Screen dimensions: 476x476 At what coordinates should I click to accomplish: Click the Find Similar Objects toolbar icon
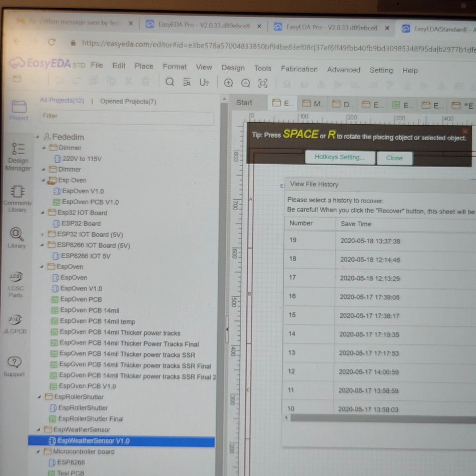click(x=187, y=82)
